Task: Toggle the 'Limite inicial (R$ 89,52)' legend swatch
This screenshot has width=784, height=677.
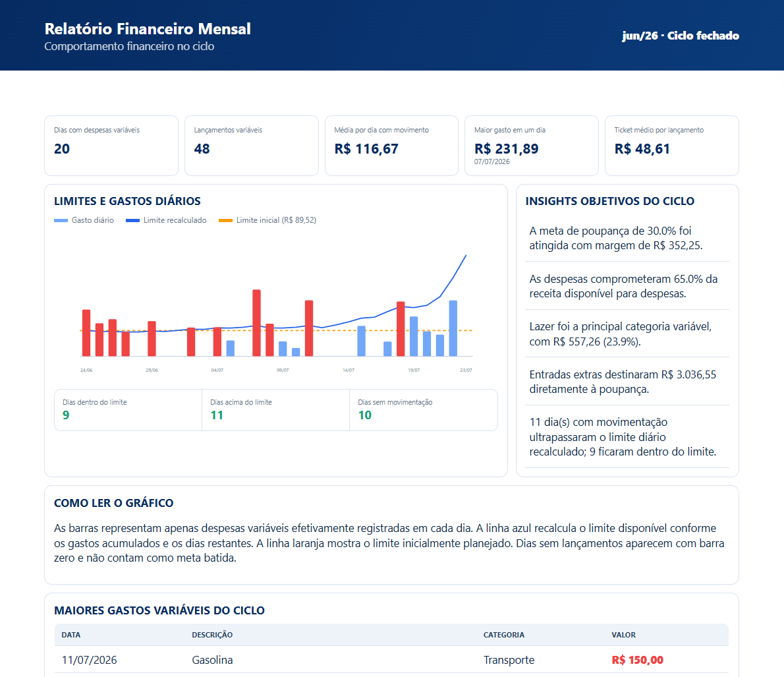Action: click(225, 220)
